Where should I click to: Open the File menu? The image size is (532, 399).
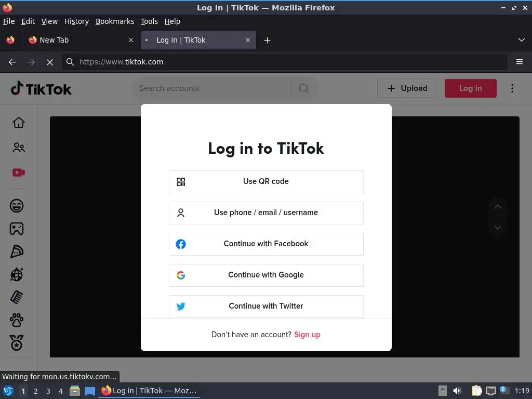(x=9, y=21)
